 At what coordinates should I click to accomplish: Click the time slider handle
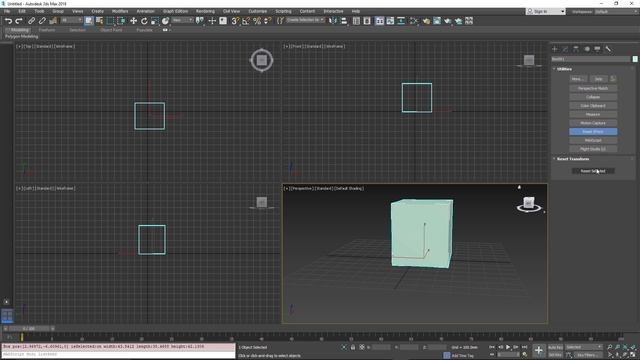pyautogui.click(x=29, y=328)
